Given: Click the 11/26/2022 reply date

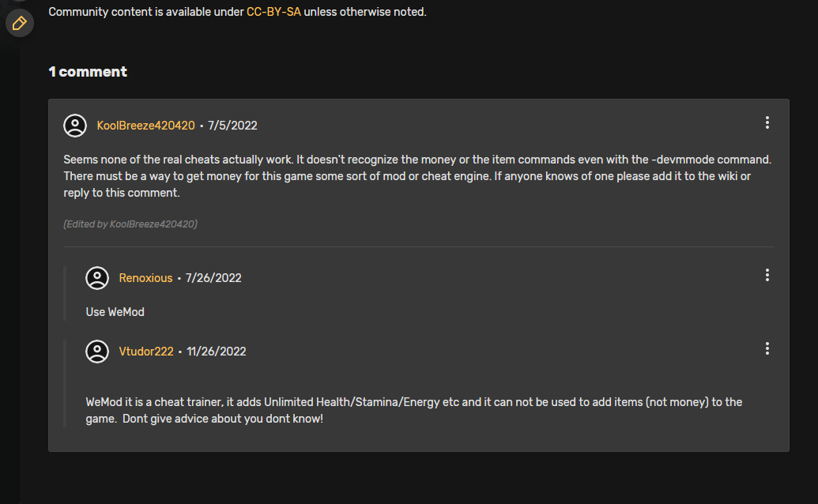Looking at the screenshot, I should [x=216, y=352].
